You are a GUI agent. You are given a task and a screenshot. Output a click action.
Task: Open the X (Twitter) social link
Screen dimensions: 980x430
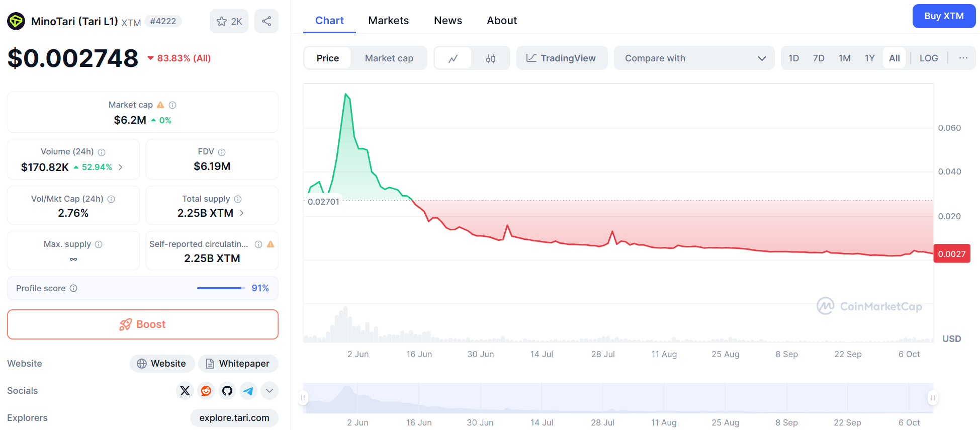(185, 391)
